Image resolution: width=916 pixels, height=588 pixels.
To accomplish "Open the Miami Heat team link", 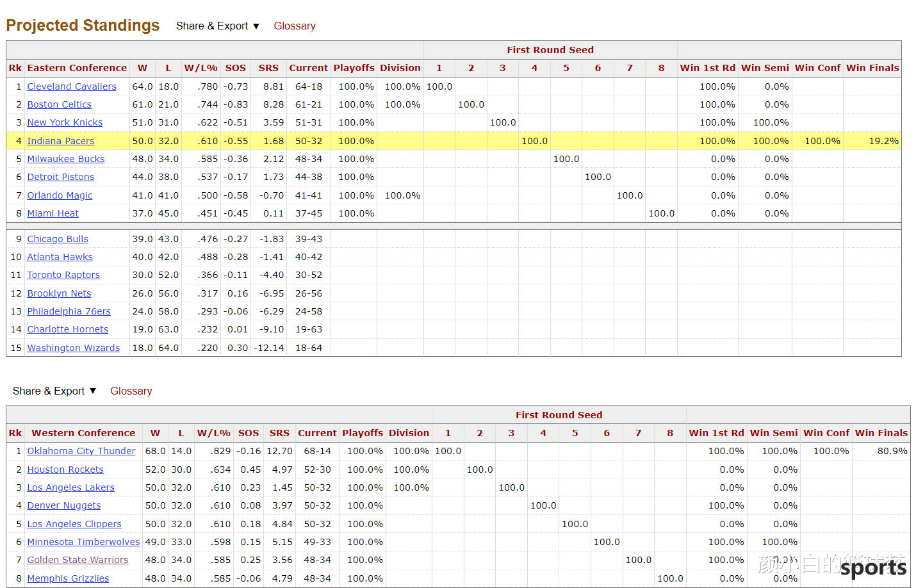I will pos(53,213).
